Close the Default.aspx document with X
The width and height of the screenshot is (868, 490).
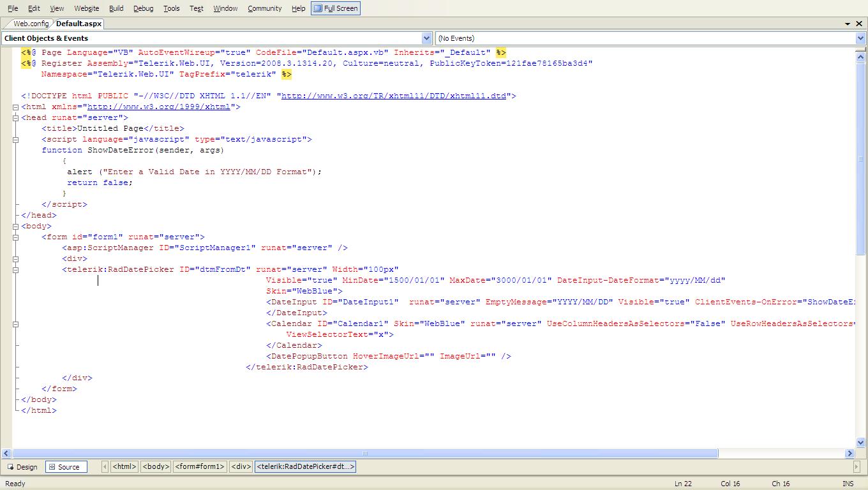[x=860, y=24]
